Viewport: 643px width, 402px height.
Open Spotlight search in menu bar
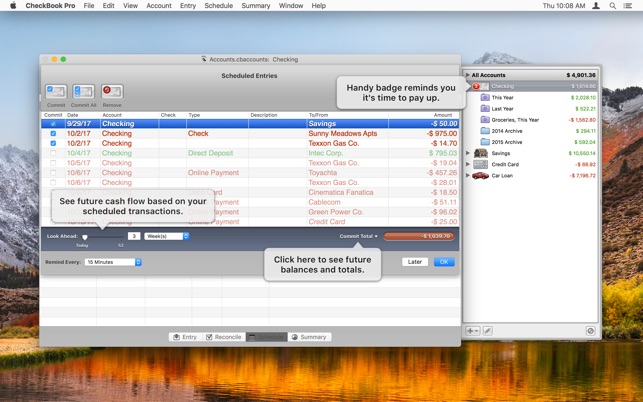613,6
